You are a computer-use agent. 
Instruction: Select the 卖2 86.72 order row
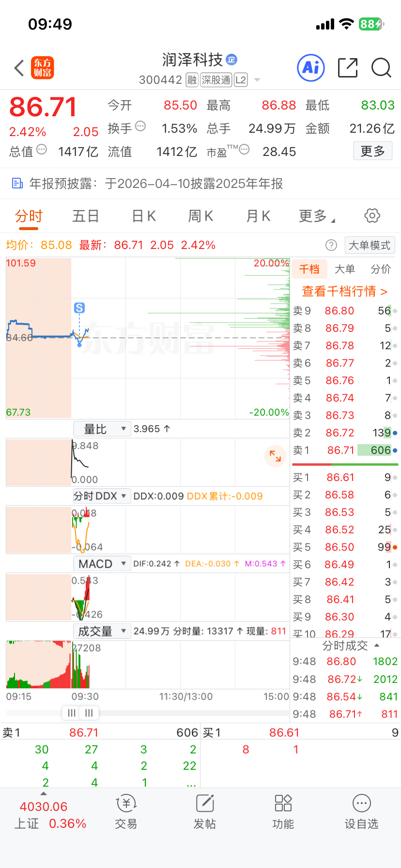pos(345,433)
